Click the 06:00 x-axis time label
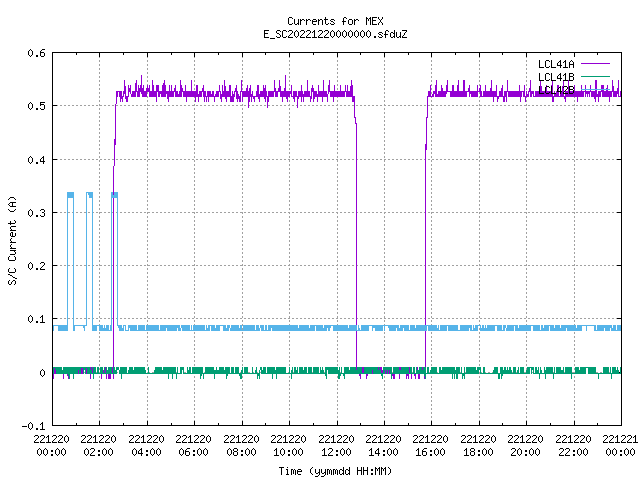 193,452
